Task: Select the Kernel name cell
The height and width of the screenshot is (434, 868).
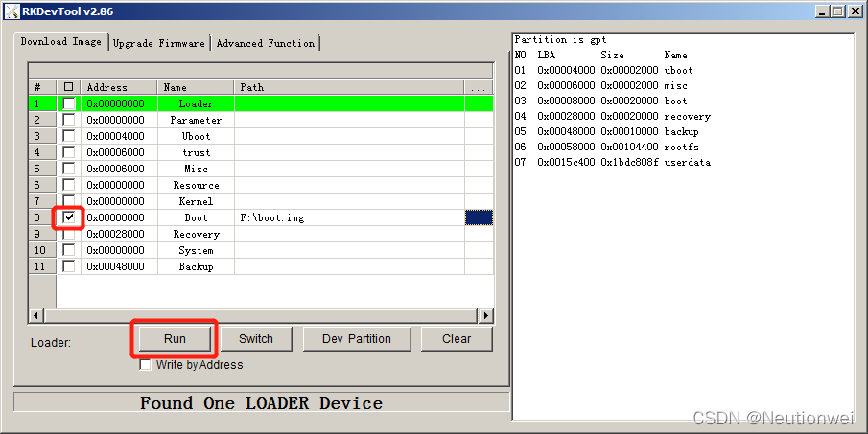Action: click(196, 201)
